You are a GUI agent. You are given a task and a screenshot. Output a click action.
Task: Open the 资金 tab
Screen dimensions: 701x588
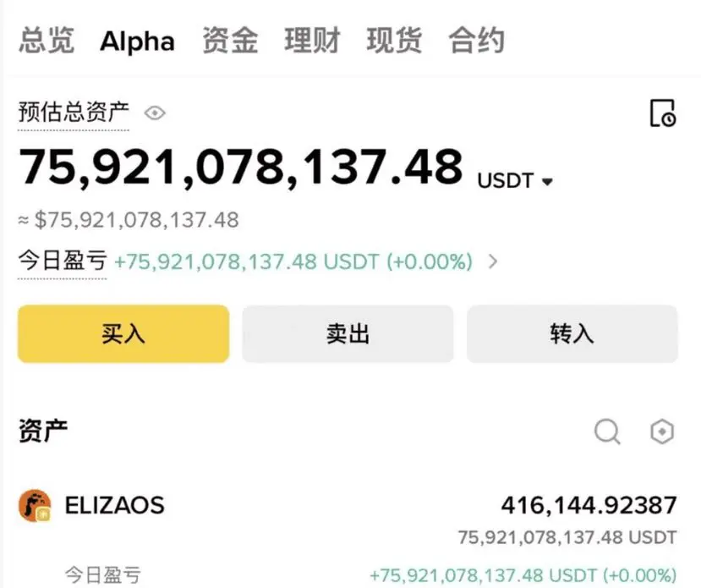[x=230, y=41]
